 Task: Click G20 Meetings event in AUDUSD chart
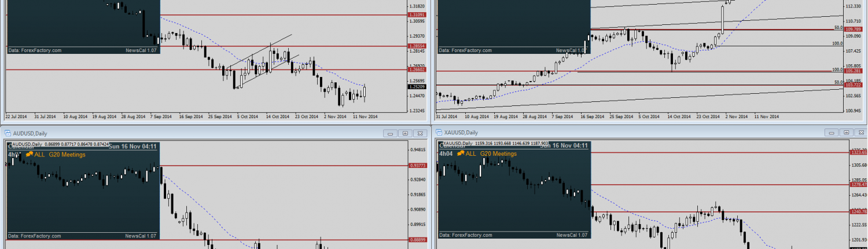[67, 154]
